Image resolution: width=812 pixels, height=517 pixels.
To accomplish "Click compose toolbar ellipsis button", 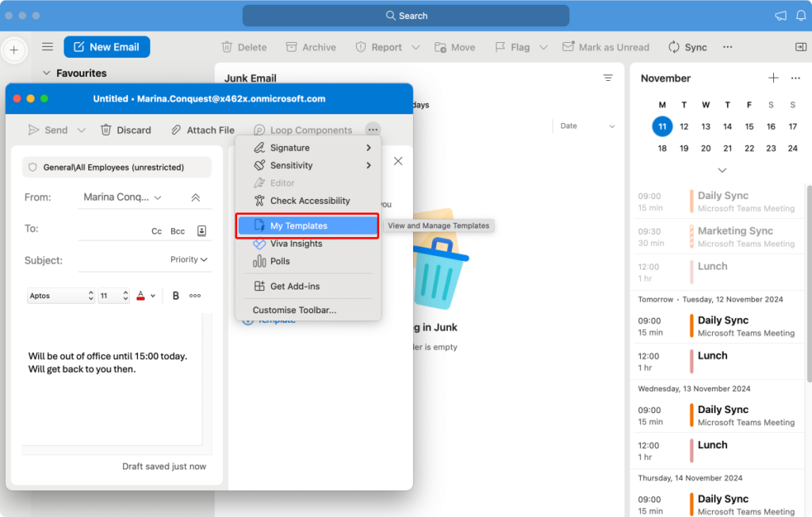I will [373, 129].
